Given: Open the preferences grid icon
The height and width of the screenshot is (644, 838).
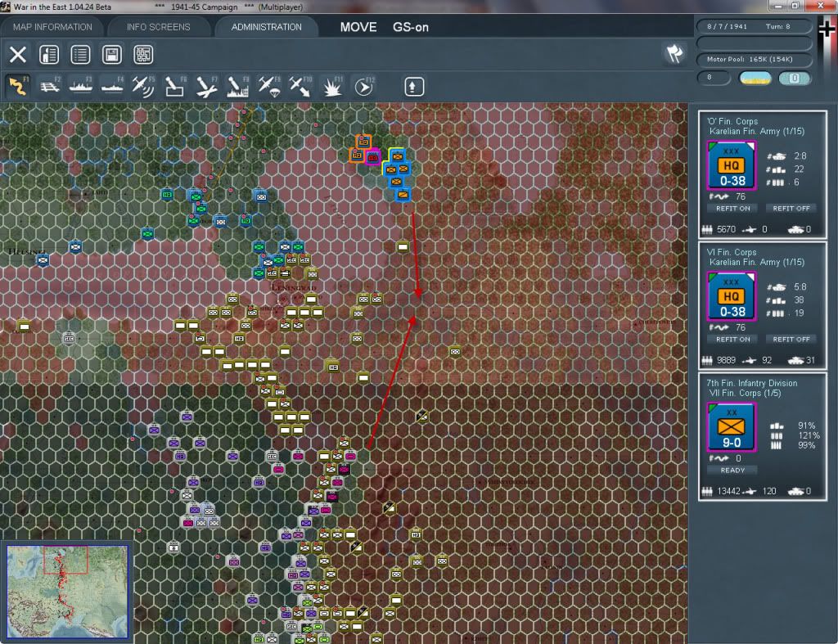Looking at the screenshot, I should [143, 55].
